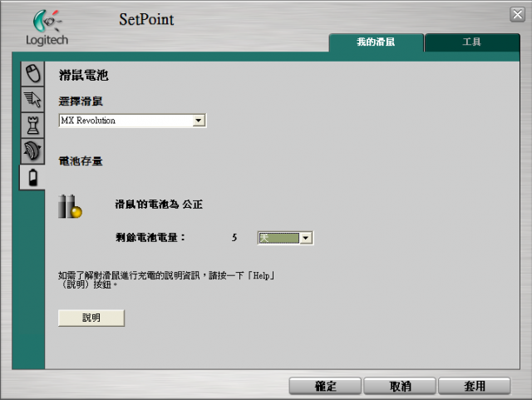Switch to the 工具 tab

(x=472, y=42)
